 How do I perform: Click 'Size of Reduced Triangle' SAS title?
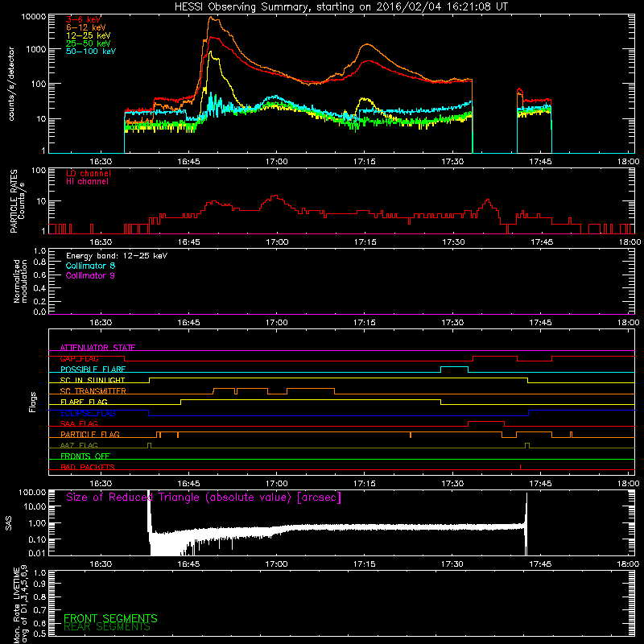coord(204,497)
